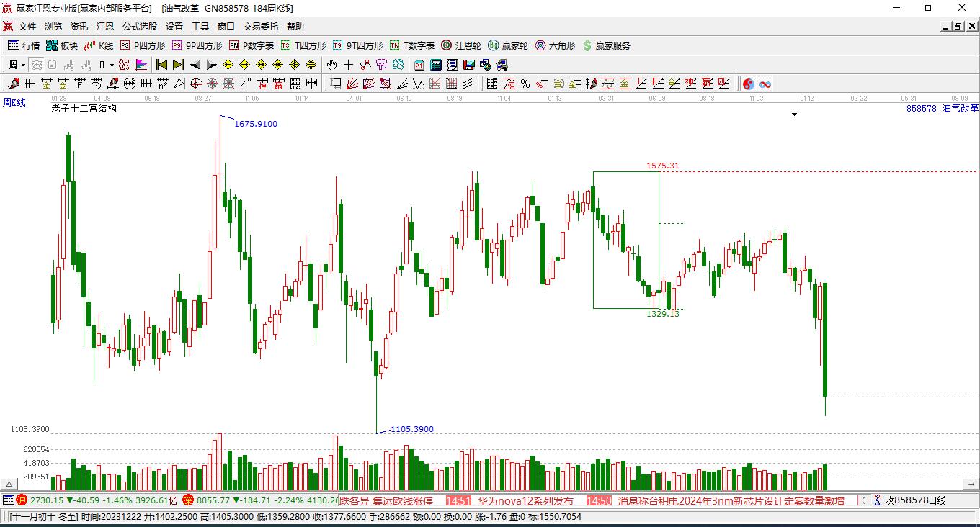Image resolution: width=980 pixels, height=527 pixels.
Task: Select the crosshair cursor tool
Action: coord(348,65)
